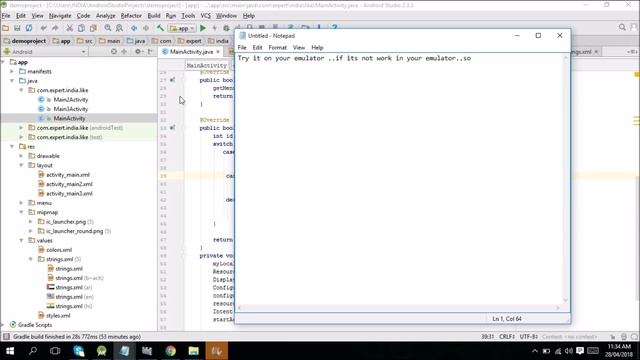This screenshot has height=360, width=640.
Task: Select Main3Activity in project tree
Action: tap(71, 109)
